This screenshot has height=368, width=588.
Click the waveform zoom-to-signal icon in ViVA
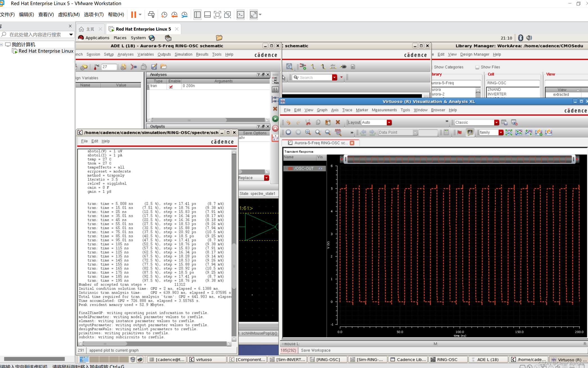(338, 132)
